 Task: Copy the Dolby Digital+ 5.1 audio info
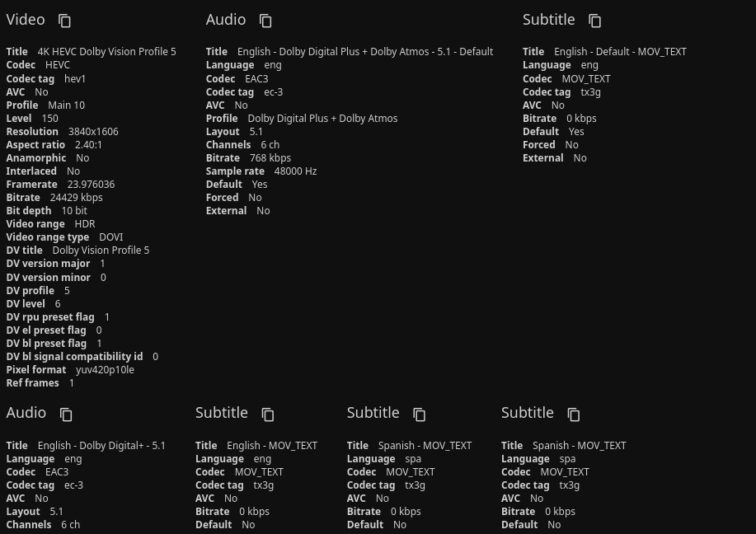pos(66,414)
